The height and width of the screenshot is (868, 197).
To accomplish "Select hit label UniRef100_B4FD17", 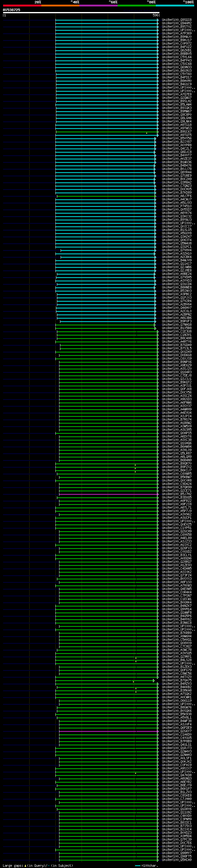I will click(x=177, y=78).
